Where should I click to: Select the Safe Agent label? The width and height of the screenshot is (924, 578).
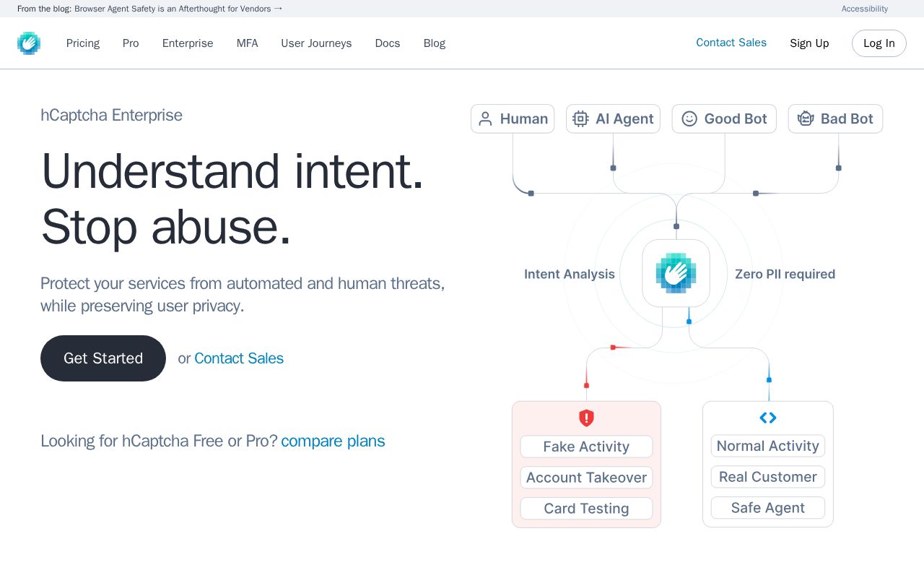[767, 508]
